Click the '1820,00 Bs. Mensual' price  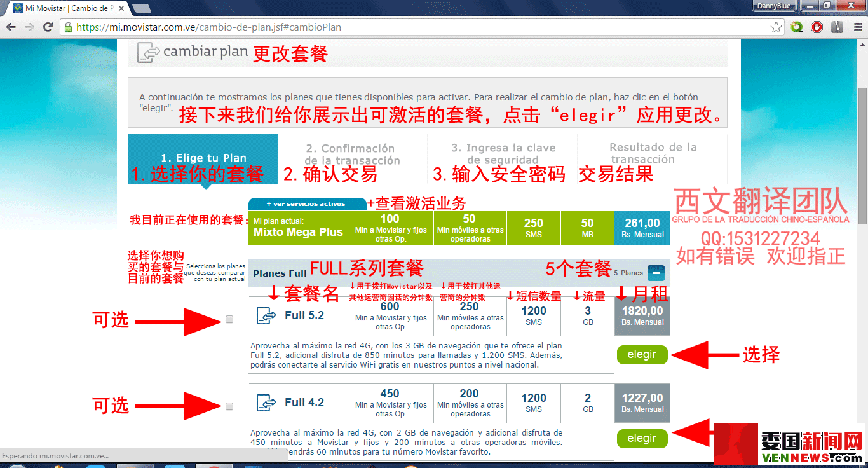pos(642,315)
